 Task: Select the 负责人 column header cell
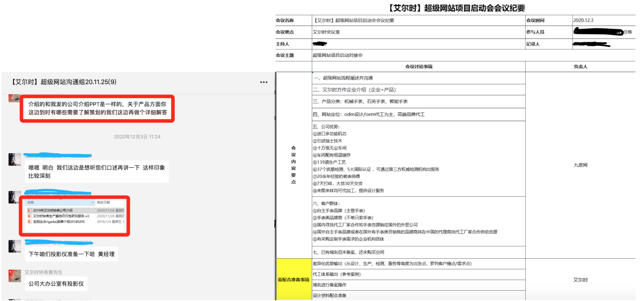point(580,67)
